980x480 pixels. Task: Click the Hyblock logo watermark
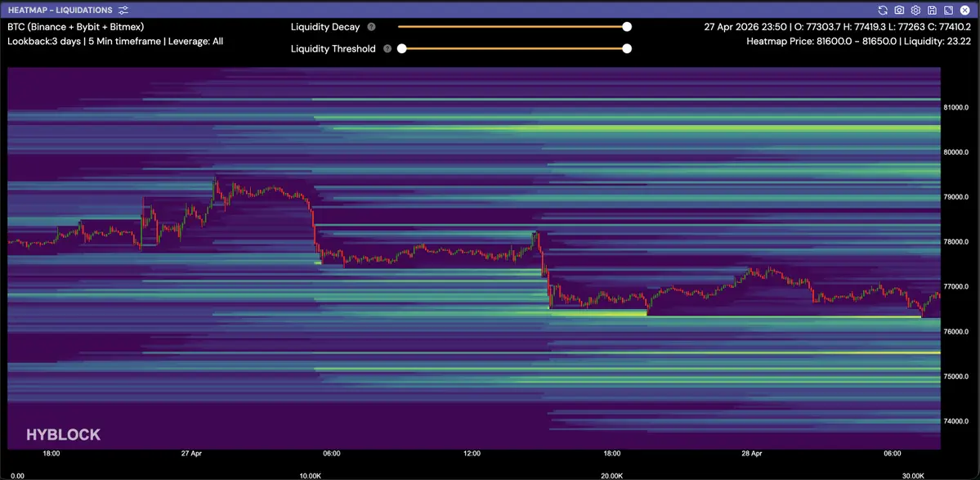(63, 435)
